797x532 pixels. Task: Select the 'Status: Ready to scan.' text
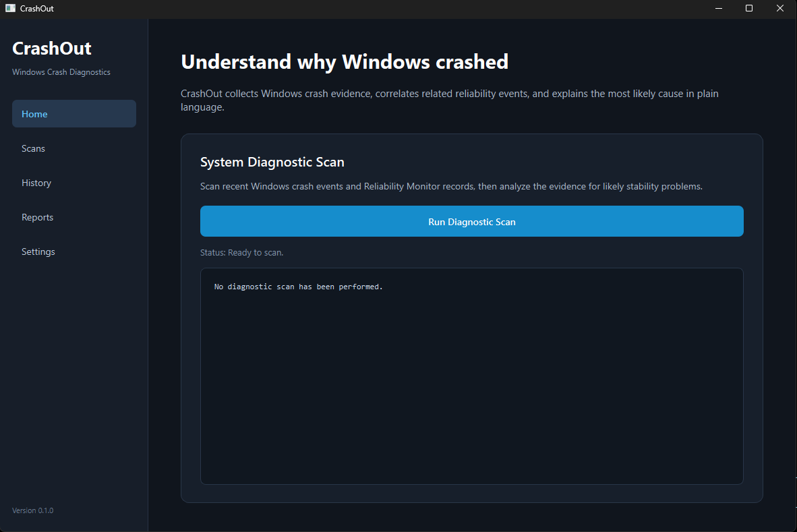tap(241, 253)
